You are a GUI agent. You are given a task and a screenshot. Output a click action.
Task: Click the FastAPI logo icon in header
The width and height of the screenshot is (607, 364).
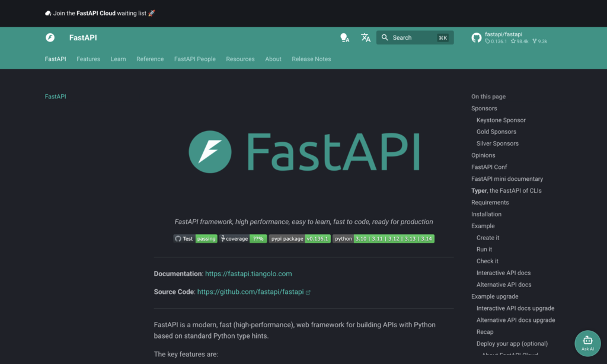[x=50, y=37]
